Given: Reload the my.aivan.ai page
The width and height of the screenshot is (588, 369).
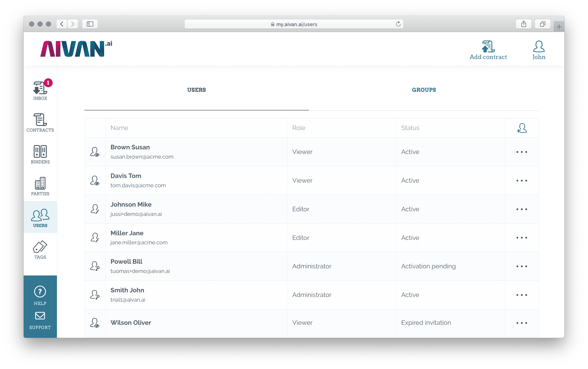Looking at the screenshot, I should coord(398,24).
